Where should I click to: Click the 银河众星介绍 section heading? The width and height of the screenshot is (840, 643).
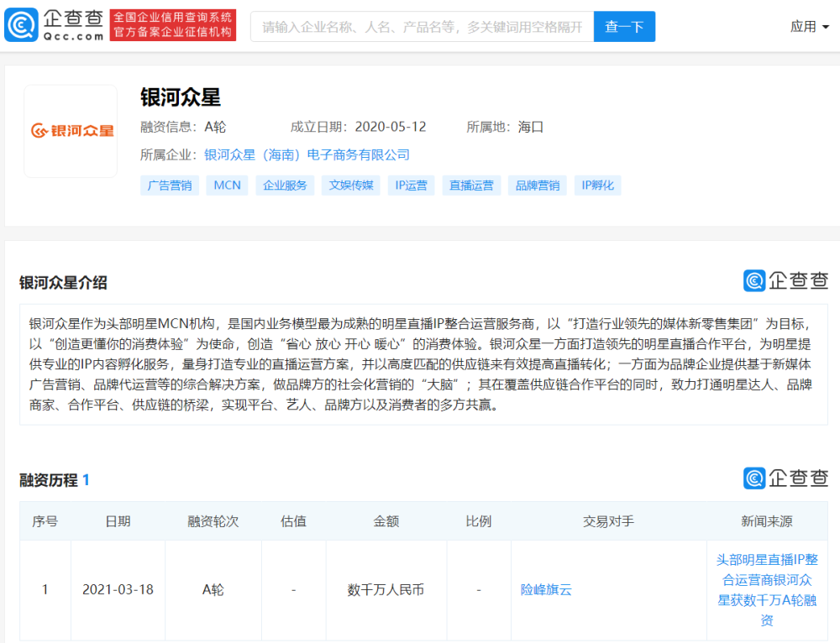tap(63, 283)
